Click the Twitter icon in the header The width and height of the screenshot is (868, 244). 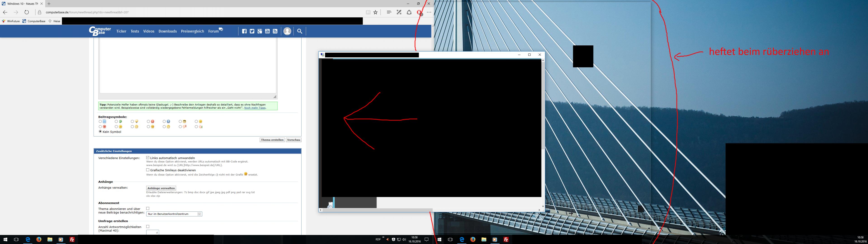pyautogui.click(x=252, y=31)
